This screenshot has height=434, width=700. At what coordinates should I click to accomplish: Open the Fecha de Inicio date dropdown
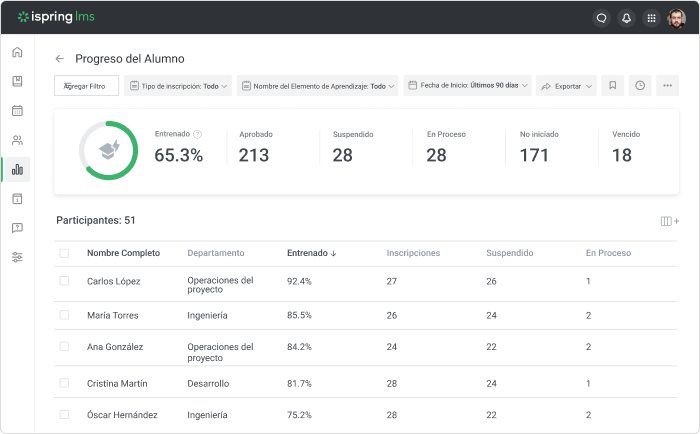(467, 86)
